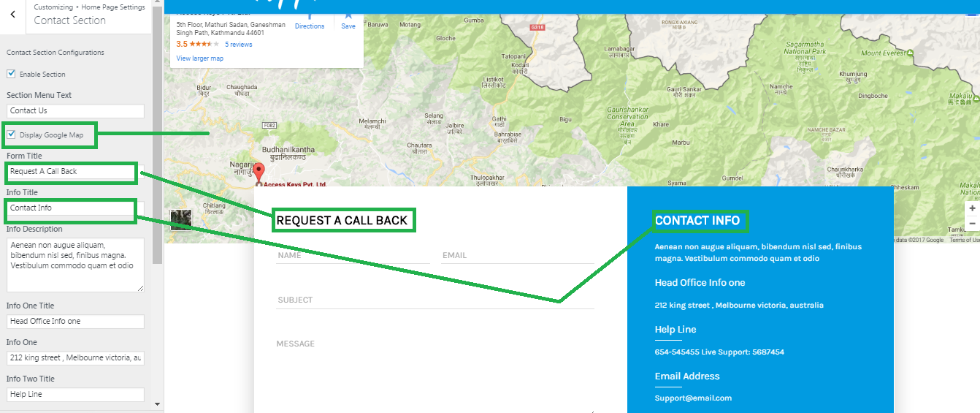This screenshot has height=413, width=980.
Task: Go back using the customizer back arrow
Action: 12,15
